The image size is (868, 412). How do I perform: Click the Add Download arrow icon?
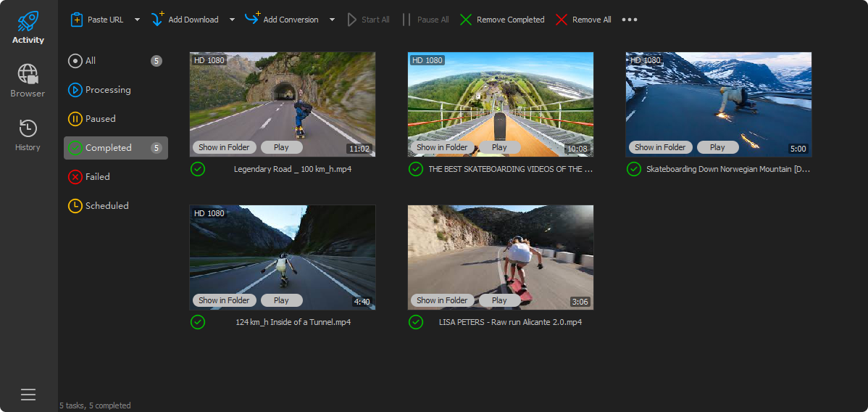[x=157, y=20]
